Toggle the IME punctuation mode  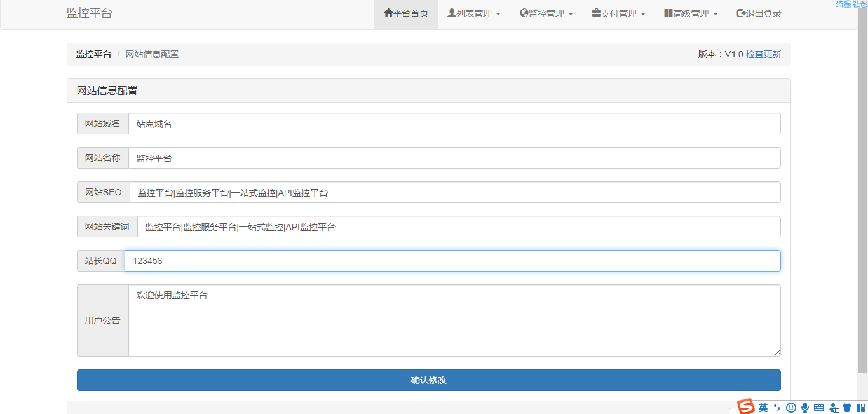coord(777,408)
